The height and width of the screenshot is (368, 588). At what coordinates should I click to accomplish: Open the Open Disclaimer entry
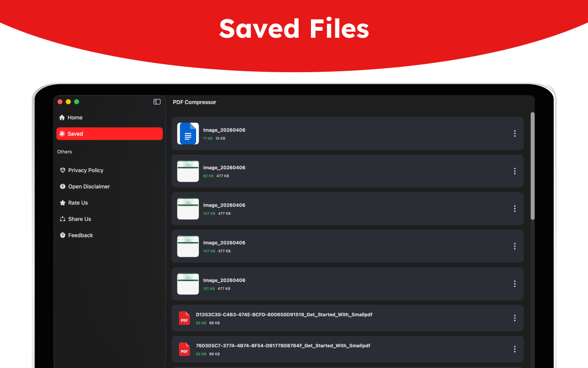click(x=85, y=187)
